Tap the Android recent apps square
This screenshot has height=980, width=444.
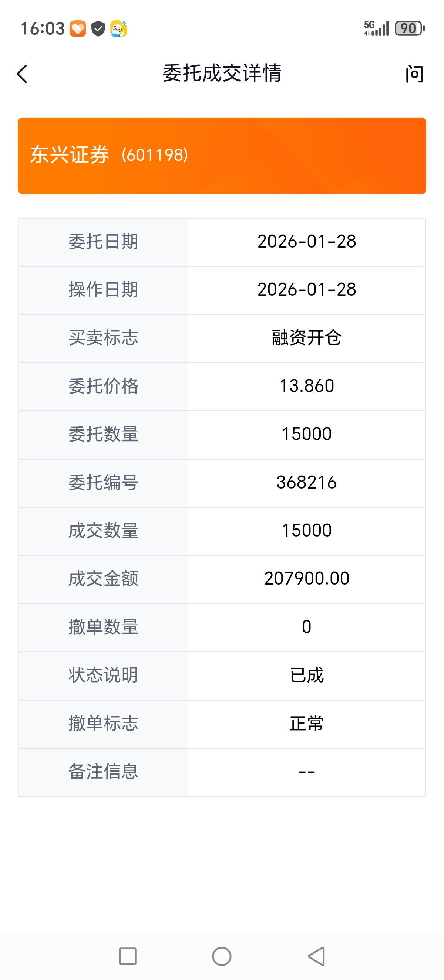click(128, 956)
